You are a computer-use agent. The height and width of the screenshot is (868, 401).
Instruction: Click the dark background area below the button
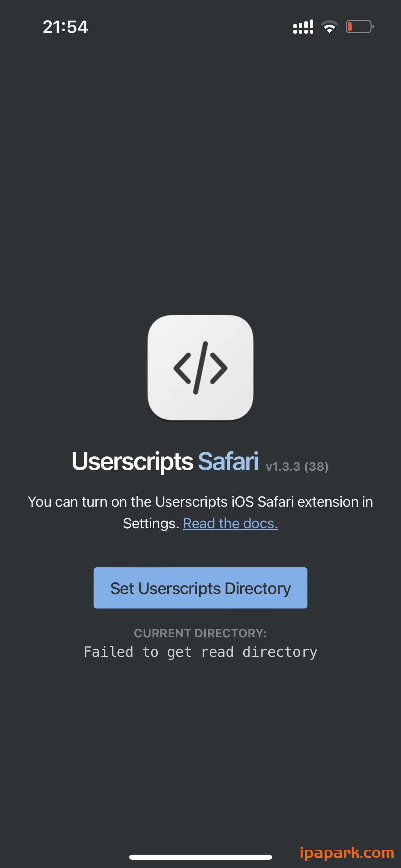point(200,737)
